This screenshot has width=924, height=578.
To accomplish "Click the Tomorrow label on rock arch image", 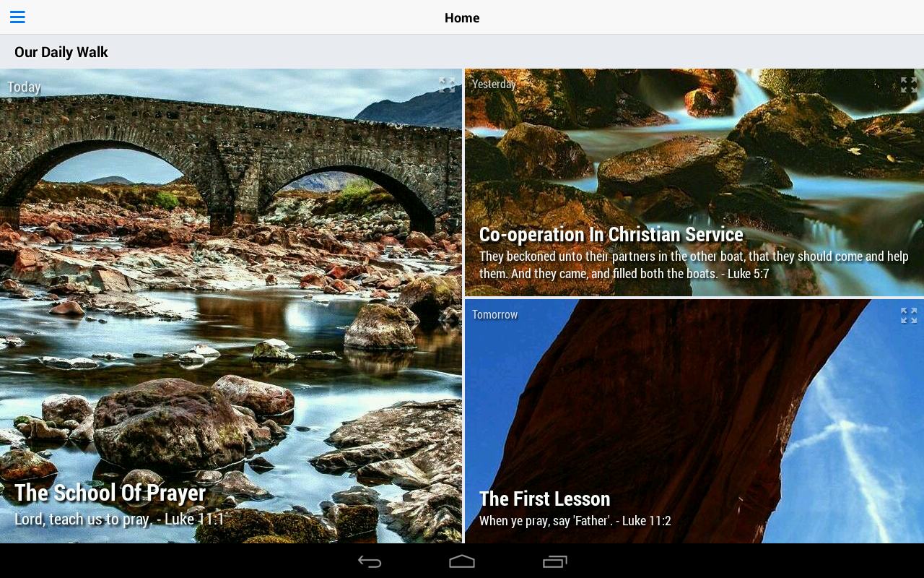I will coord(495,314).
